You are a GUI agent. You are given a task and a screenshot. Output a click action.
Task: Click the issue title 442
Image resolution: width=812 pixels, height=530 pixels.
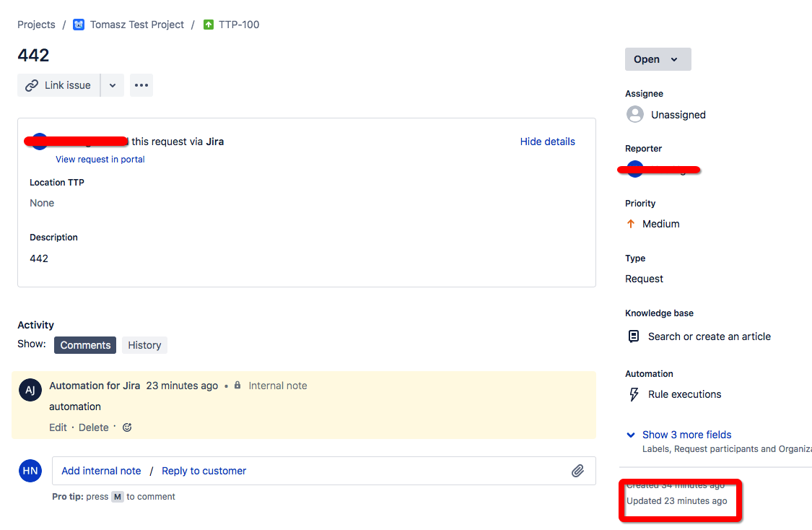click(33, 55)
